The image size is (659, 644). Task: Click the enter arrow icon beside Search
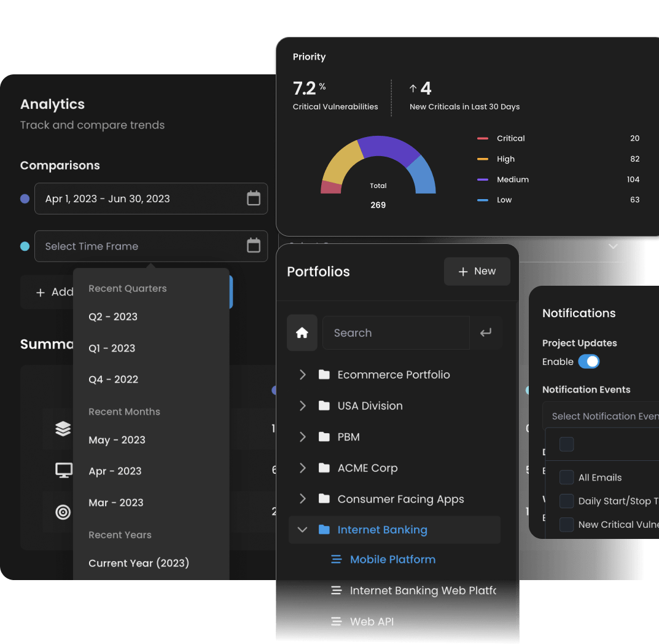(x=486, y=333)
